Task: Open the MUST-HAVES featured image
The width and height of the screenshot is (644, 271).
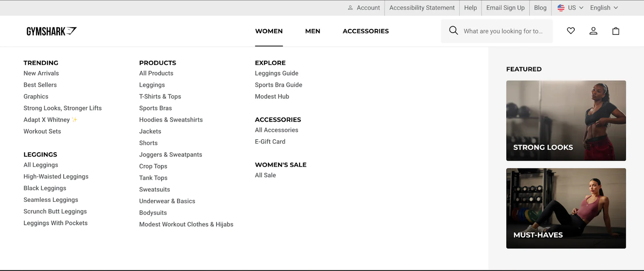Action: pos(566,208)
